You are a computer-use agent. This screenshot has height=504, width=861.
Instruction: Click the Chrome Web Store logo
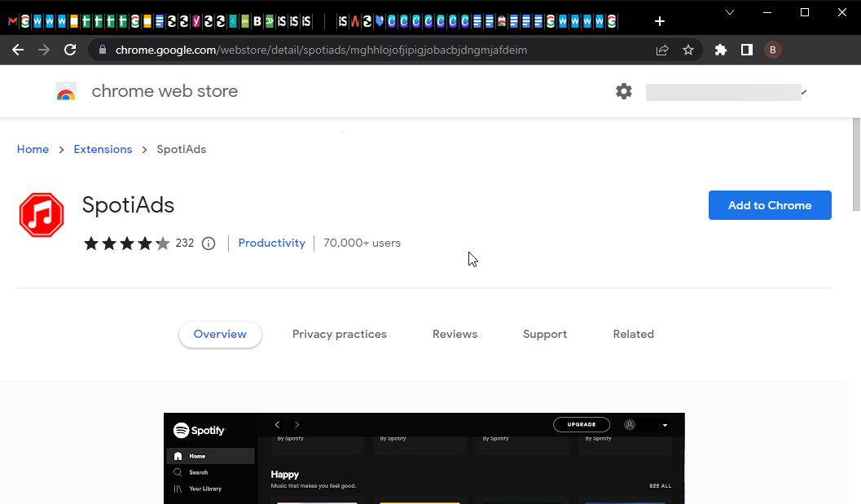pos(66,91)
